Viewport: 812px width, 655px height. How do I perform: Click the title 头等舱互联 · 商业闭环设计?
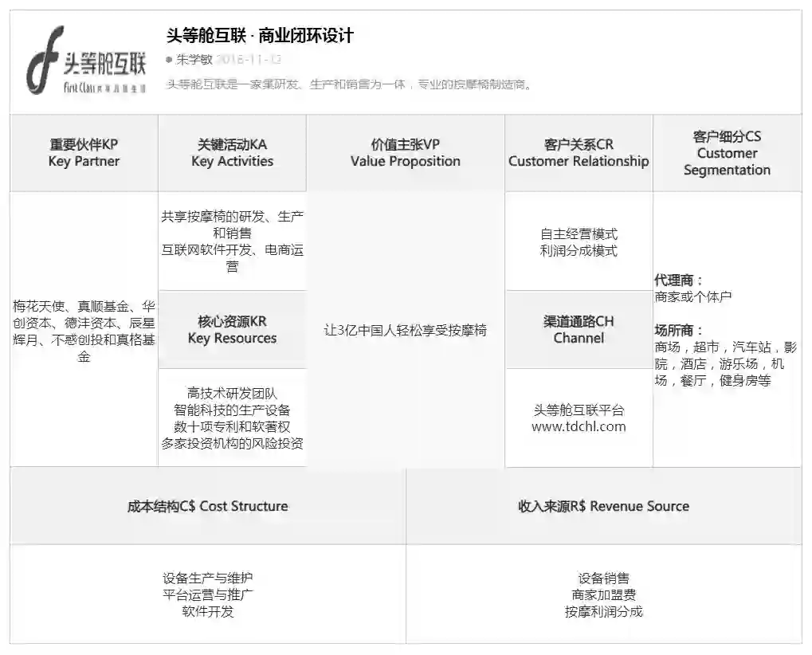[x=260, y=36]
